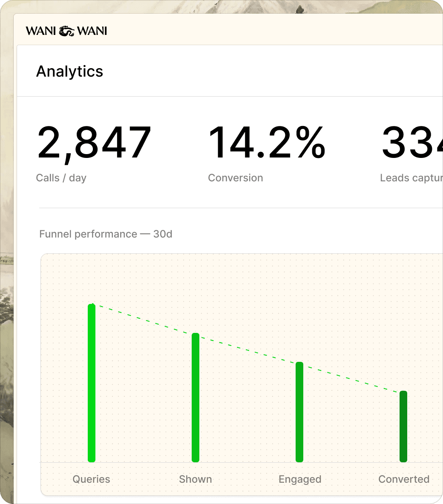Select the Queries bar in the funnel chart
The height and width of the screenshot is (504, 443).
91,383
